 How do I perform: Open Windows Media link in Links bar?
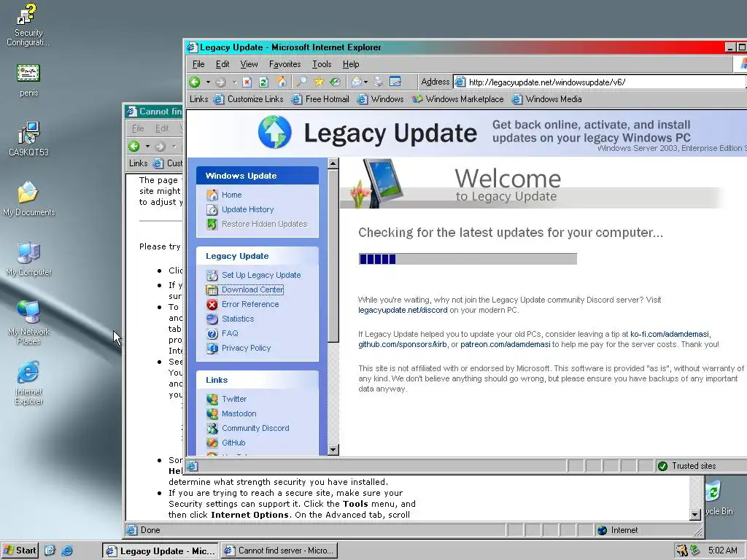(x=546, y=99)
